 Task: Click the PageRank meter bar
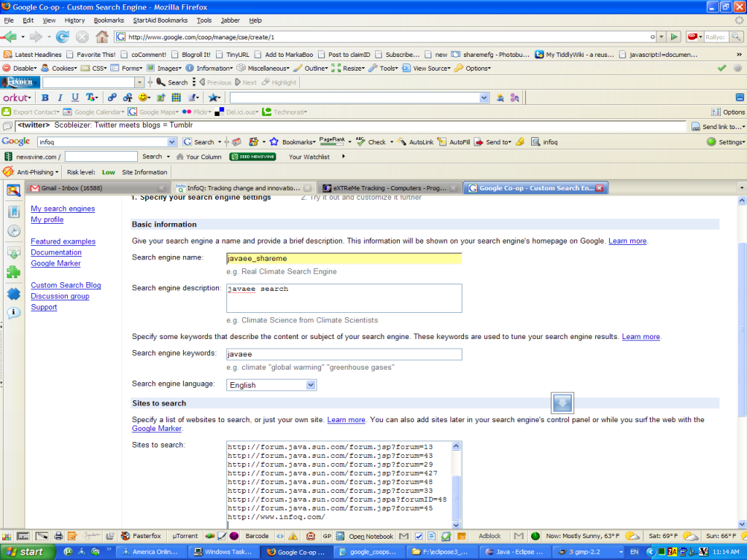coord(332,142)
